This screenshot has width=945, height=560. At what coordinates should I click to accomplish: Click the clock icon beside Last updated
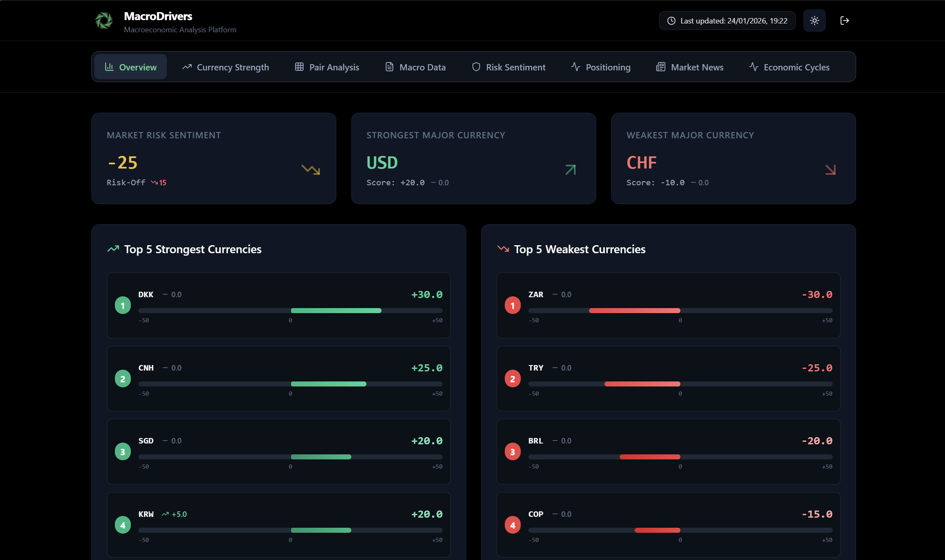[x=671, y=21]
